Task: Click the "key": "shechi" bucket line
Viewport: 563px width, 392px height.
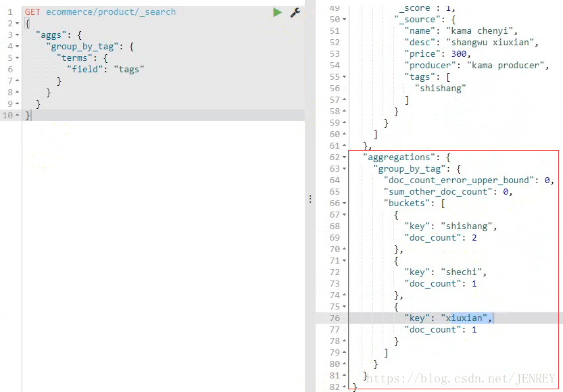Action: [445, 272]
